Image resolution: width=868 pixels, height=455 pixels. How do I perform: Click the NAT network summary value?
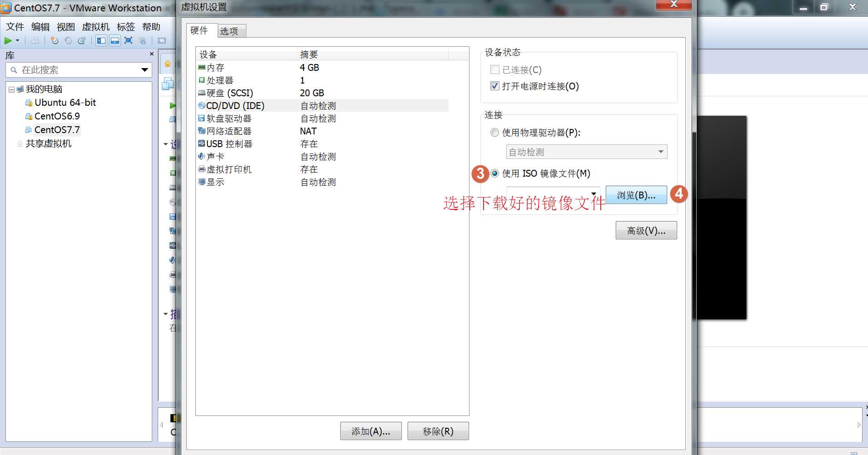pos(308,131)
